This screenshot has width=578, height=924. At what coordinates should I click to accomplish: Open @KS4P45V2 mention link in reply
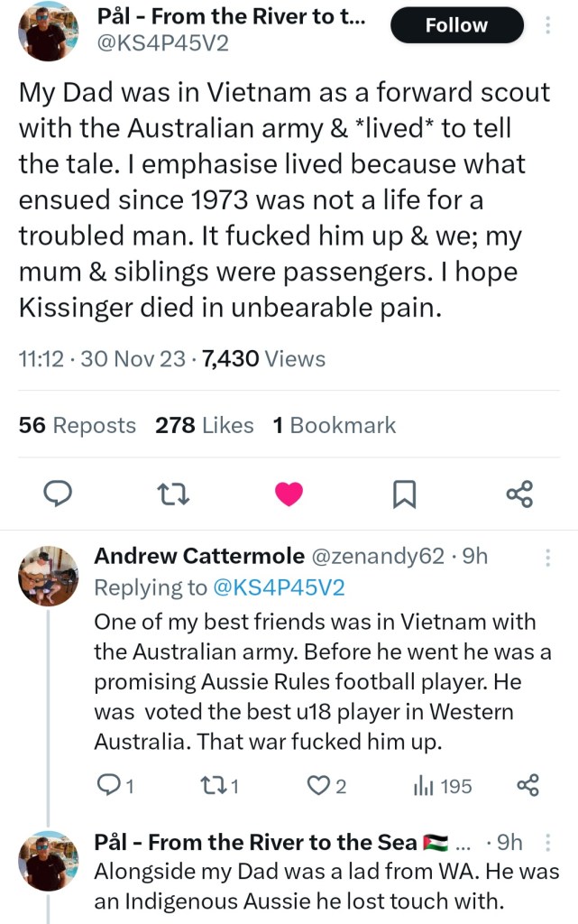click(x=279, y=587)
